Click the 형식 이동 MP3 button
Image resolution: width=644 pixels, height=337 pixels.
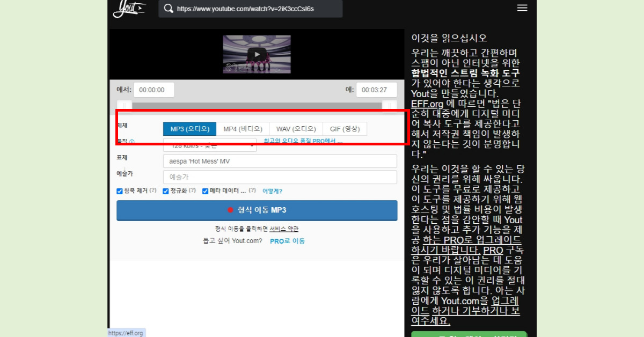257,210
